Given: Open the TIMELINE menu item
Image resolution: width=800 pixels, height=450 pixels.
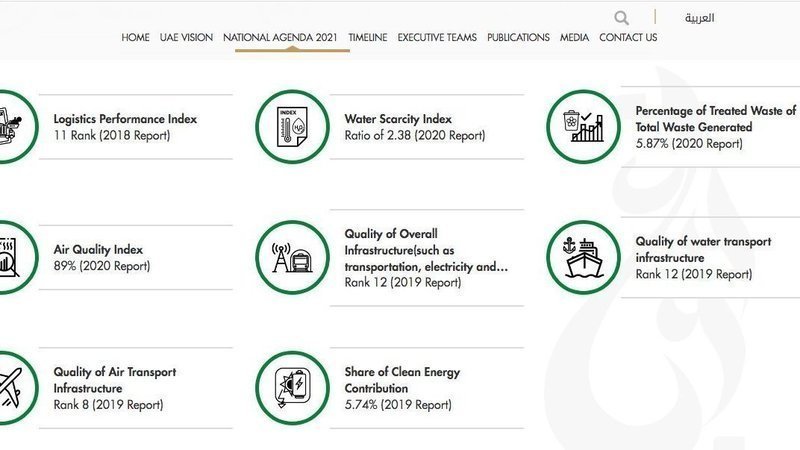Looking at the screenshot, I should pyautogui.click(x=367, y=38).
